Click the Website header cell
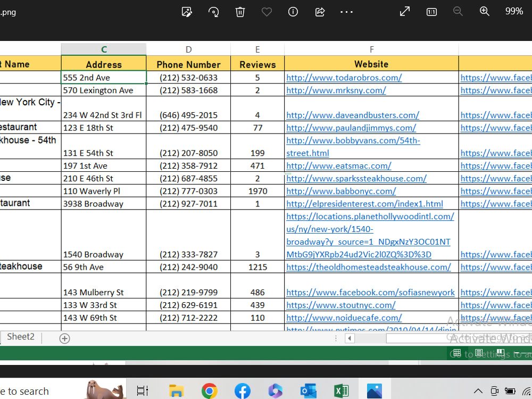The image size is (532, 399). (x=371, y=64)
